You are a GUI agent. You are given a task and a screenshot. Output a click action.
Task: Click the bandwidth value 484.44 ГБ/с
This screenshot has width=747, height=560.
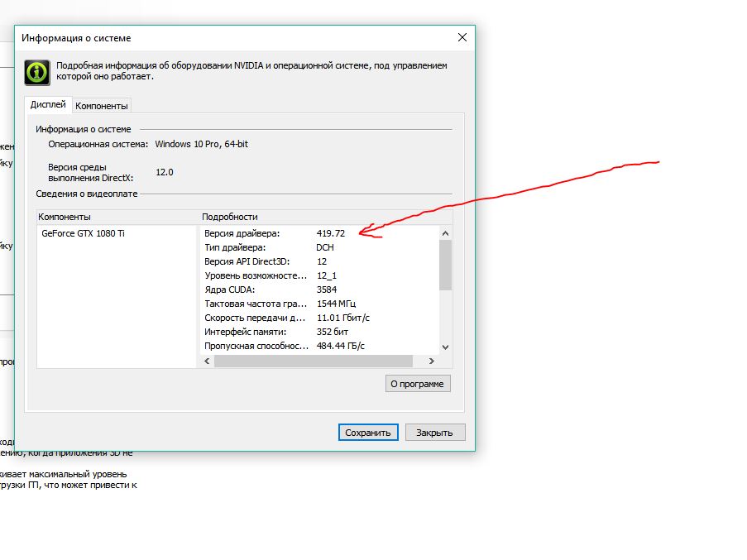(341, 346)
